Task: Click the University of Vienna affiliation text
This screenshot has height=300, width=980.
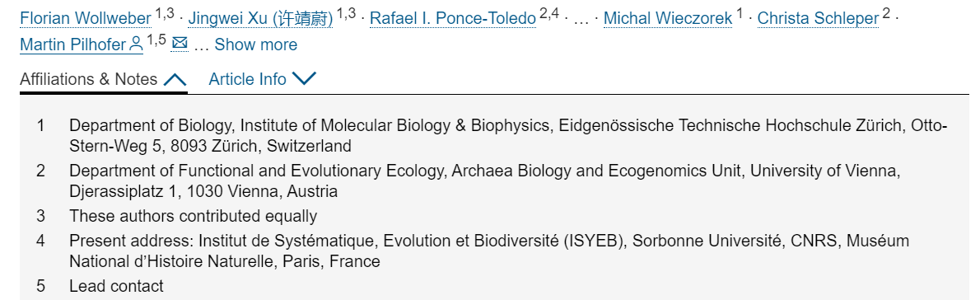Action: (484, 180)
